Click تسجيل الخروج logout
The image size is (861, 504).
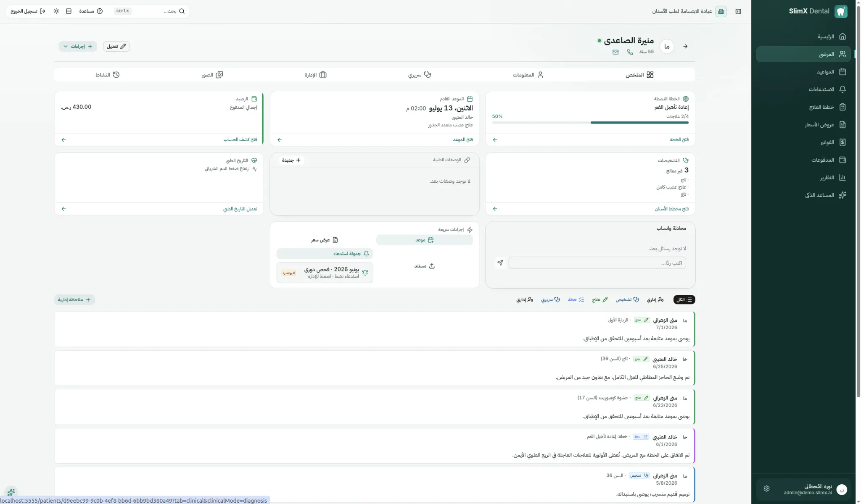pos(28,11)
